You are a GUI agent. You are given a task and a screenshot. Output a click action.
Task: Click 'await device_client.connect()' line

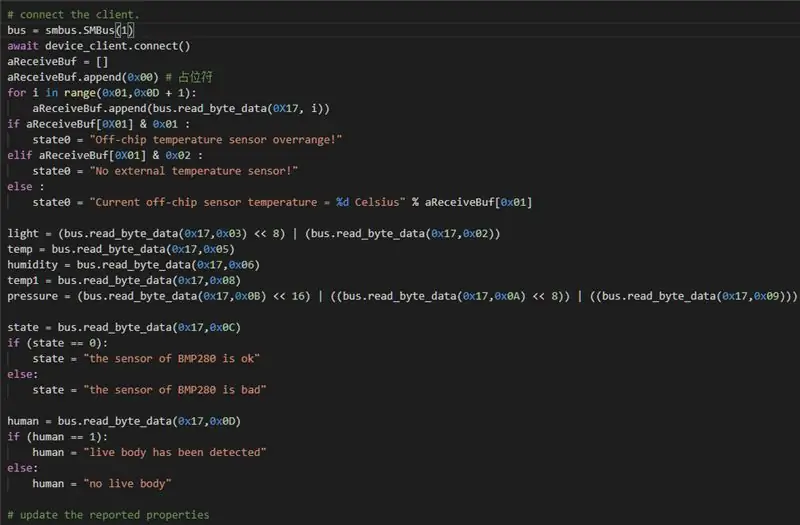(x=99, y=46)
